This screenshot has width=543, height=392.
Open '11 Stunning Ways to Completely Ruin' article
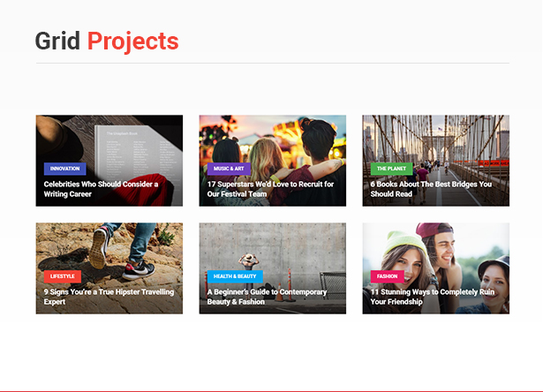tap(433, 297)
